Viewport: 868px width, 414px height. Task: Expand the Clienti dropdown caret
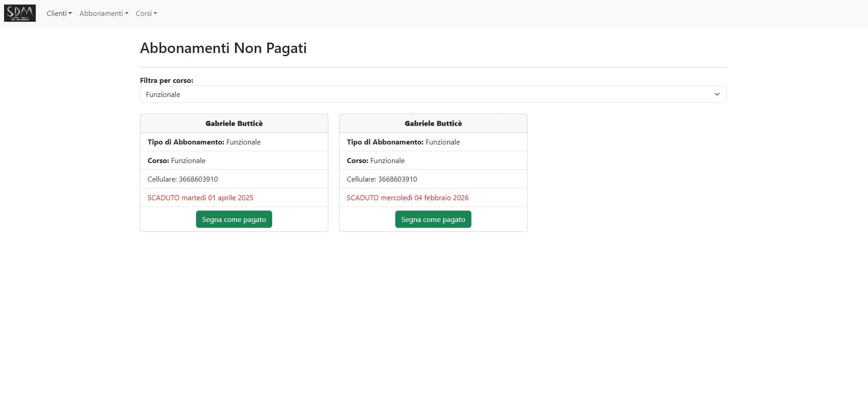pos(70,14)
